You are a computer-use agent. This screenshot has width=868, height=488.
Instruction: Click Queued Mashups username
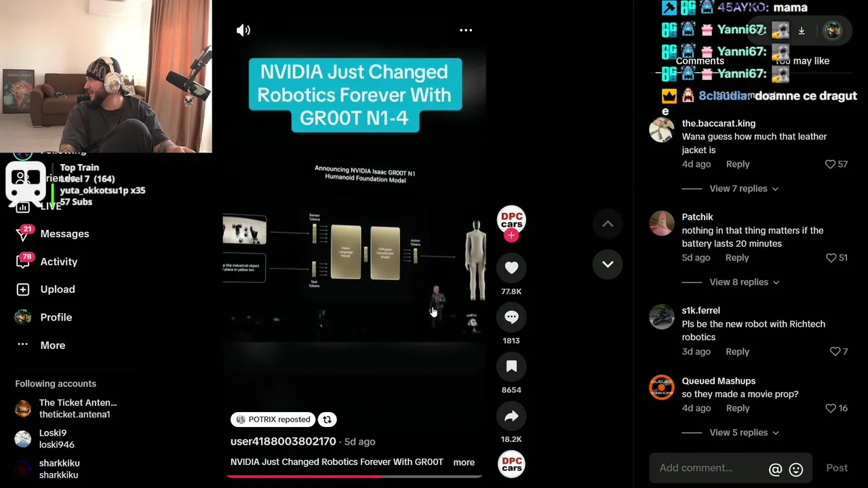coord(718,381)
